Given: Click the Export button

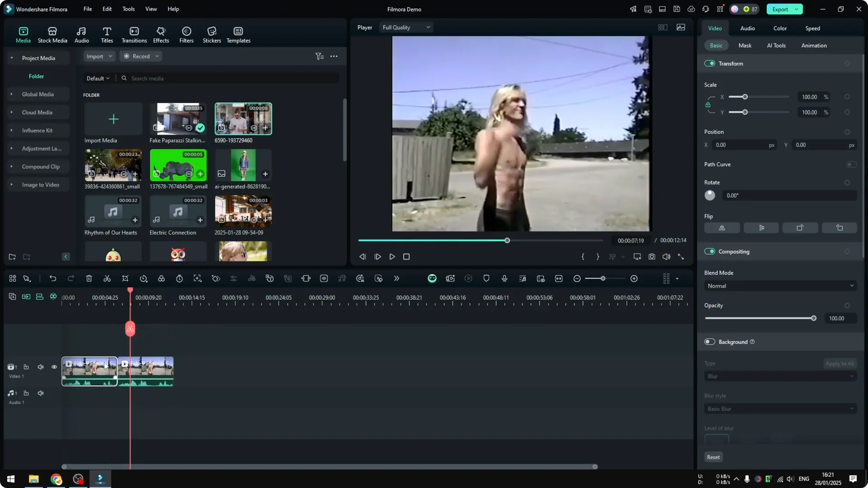Looking at the screenshot, I should pos(781,9).
